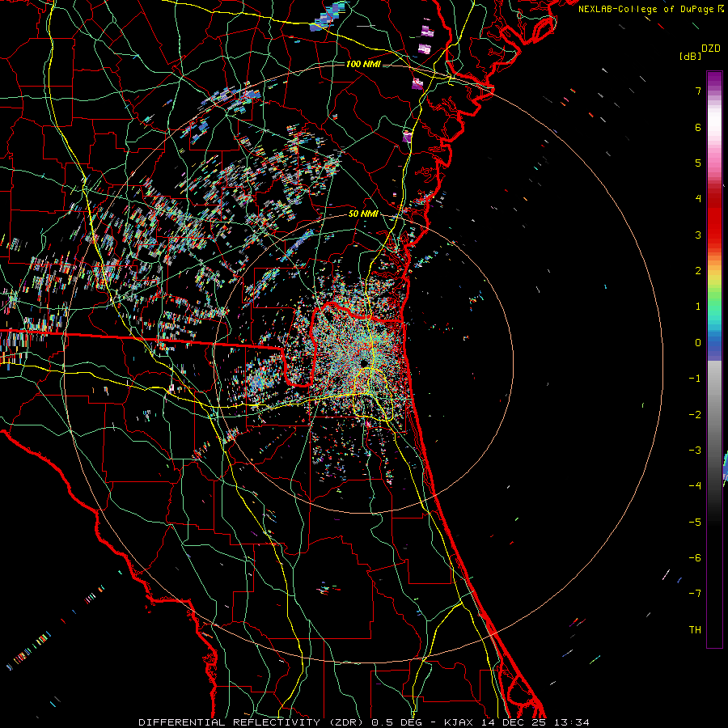This screenshot has width=728, height=728.
Task: Select the -3 dB color scale label
Action: click(695, 451)
